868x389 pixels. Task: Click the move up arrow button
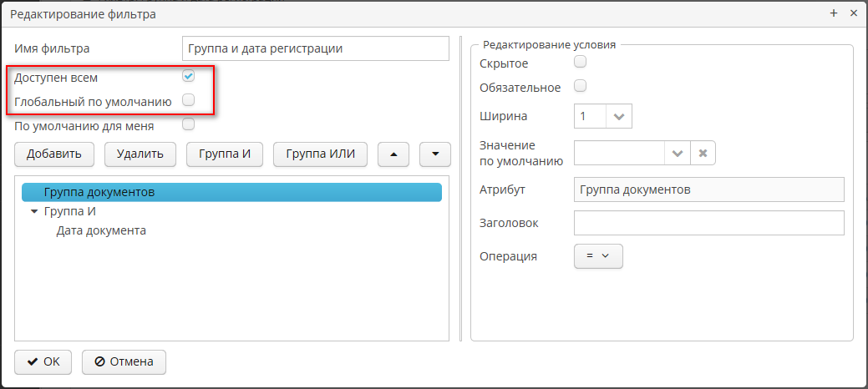click(x=393, y=154)
